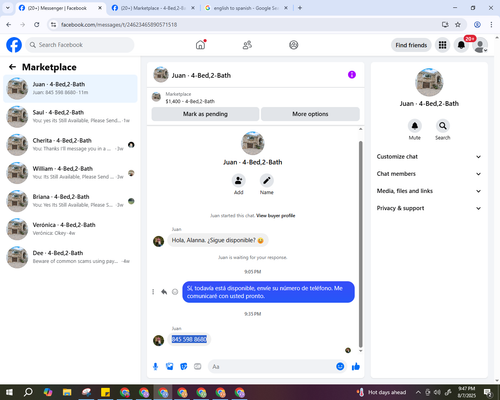Screen dimensions: 500x400
Task: Open the taskbar clock and date
Action: click(x=466, y=392)
